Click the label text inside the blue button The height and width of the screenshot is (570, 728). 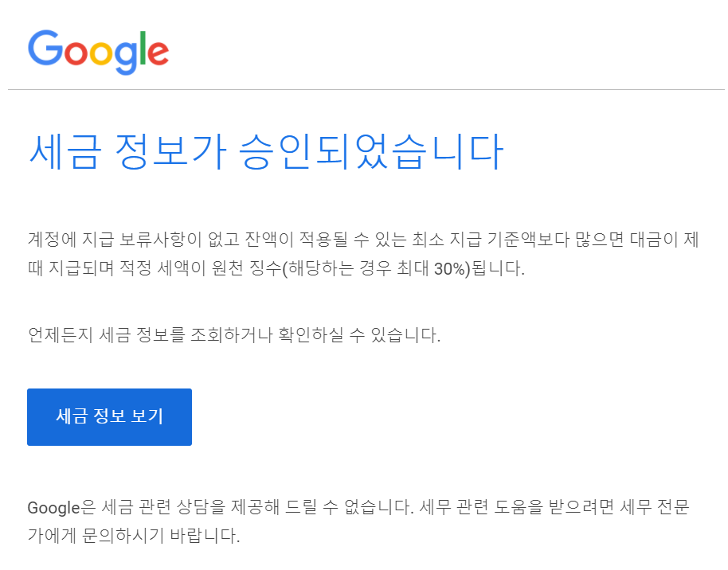(x=109, y=416)
